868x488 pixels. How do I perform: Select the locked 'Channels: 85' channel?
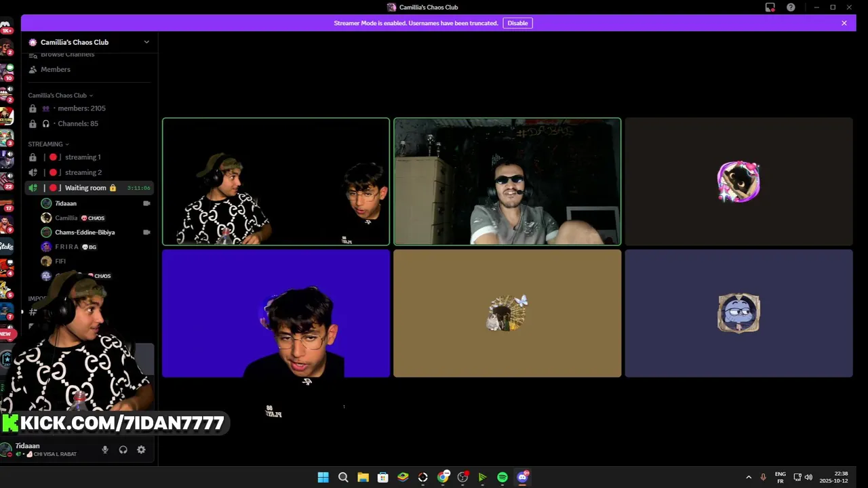(89, 124)
